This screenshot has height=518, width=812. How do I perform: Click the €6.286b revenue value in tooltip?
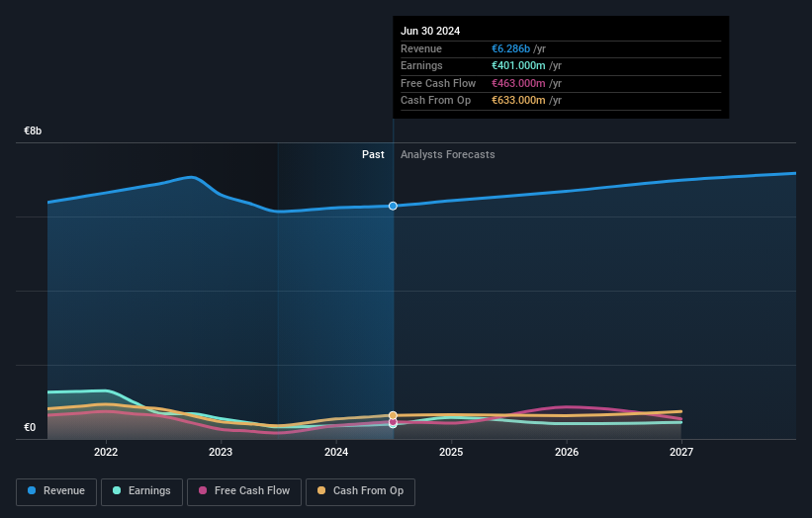click(x=510, y=48)
